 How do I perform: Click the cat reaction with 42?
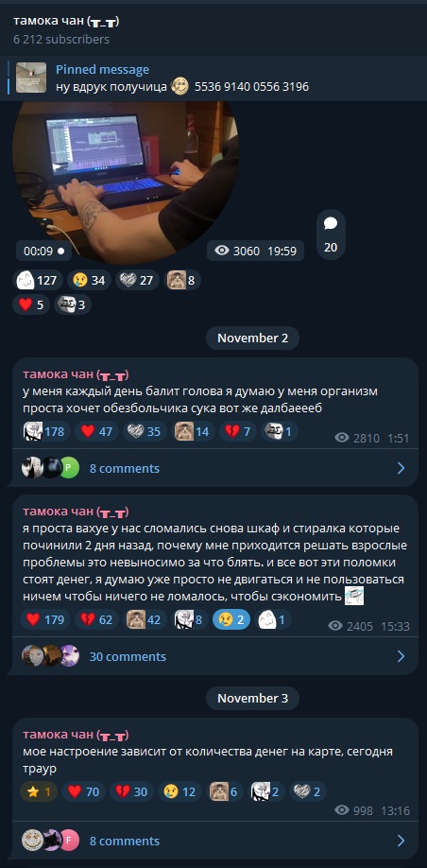click(x=145, y=620)
